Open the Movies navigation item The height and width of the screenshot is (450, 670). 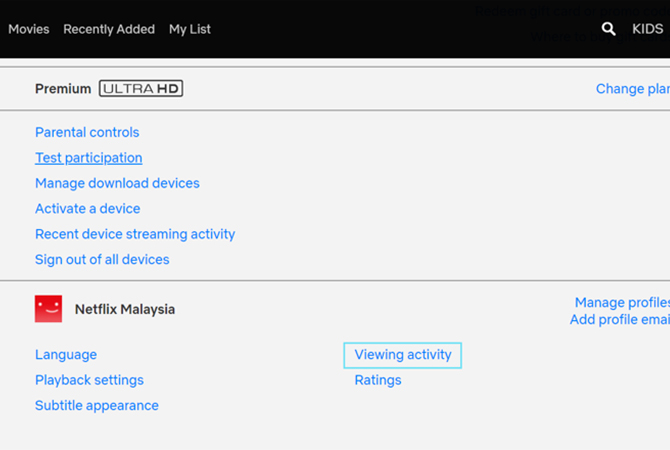click(29, 29)
